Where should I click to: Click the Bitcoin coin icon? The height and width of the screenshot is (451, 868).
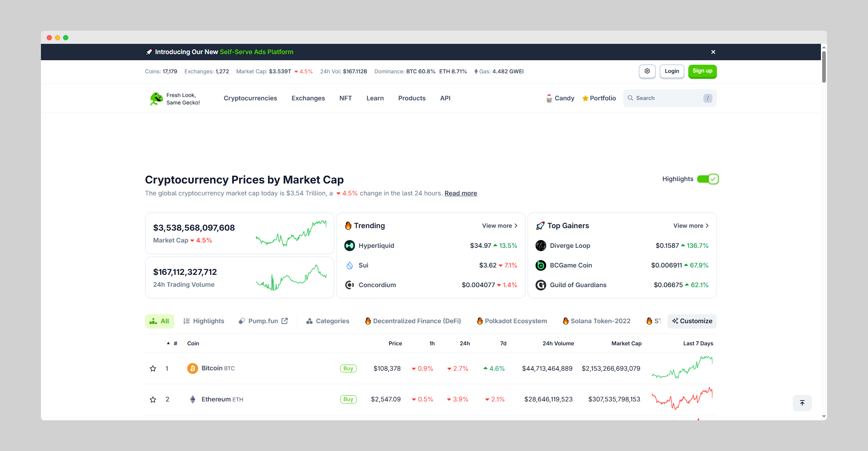[192, 368]
